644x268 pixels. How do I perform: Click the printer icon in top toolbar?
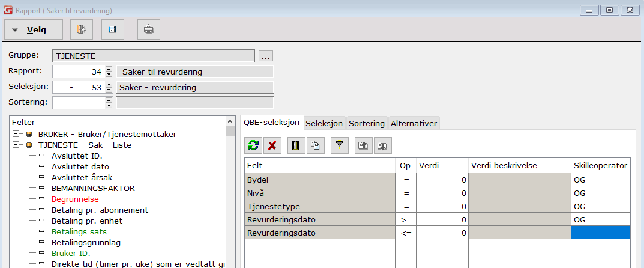coord(149,29)
